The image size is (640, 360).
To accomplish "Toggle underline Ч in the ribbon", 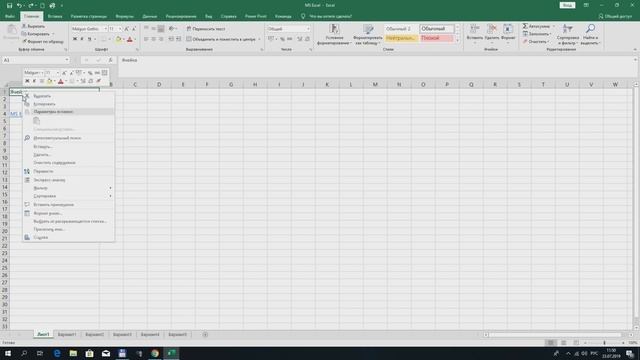I will [89, 39].
